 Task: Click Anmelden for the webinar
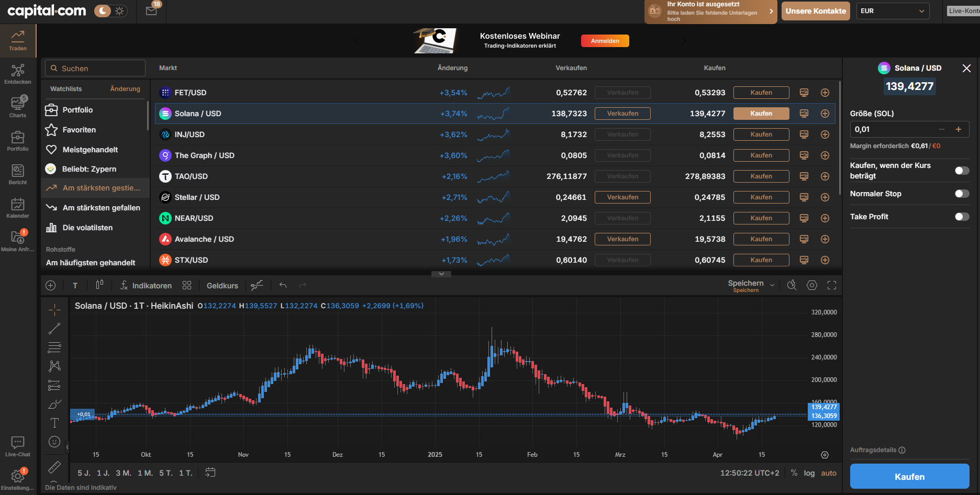point(605,41)
